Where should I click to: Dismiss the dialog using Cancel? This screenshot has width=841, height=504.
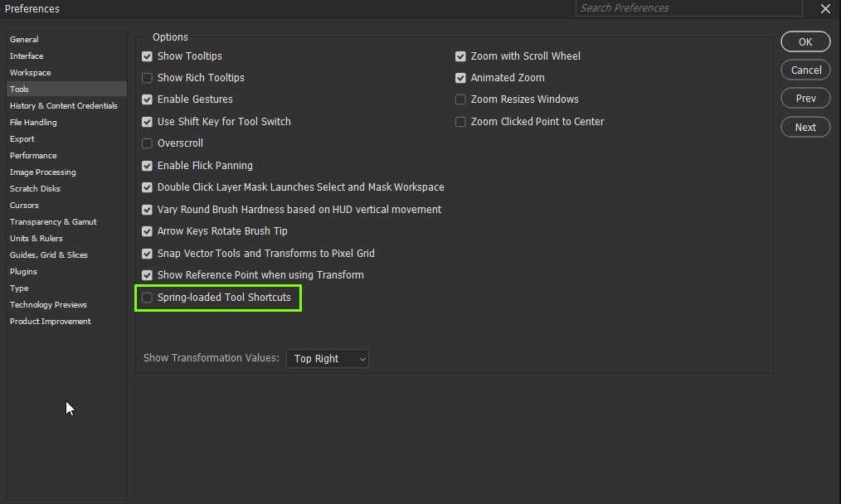[x=805, y=70]
